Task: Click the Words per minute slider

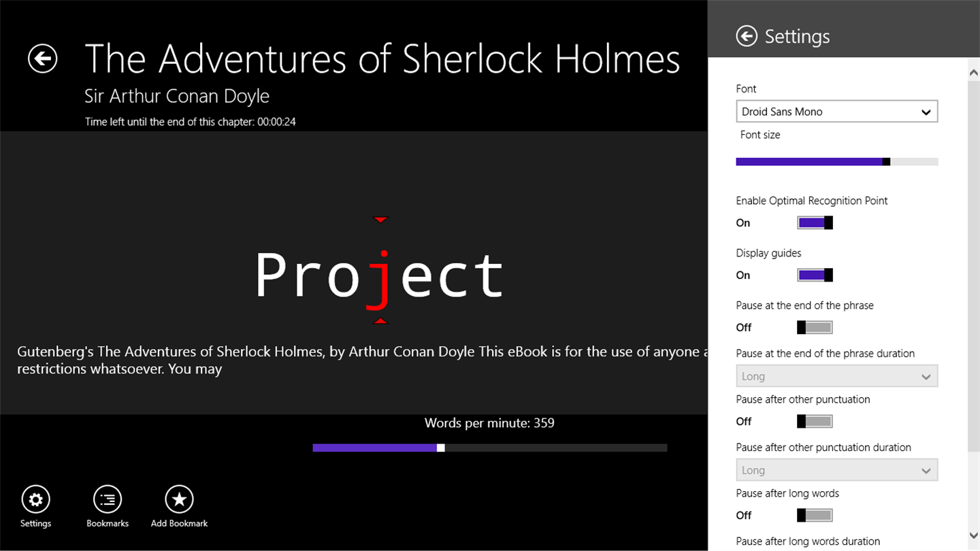Action: pyautogui.click(x=489, y=448)
